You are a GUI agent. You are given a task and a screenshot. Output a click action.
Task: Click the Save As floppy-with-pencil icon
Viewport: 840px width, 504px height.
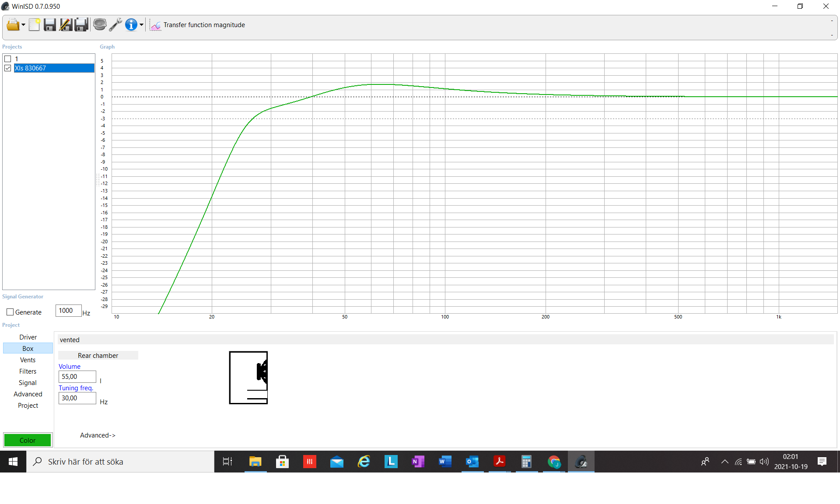coord(66,25)
